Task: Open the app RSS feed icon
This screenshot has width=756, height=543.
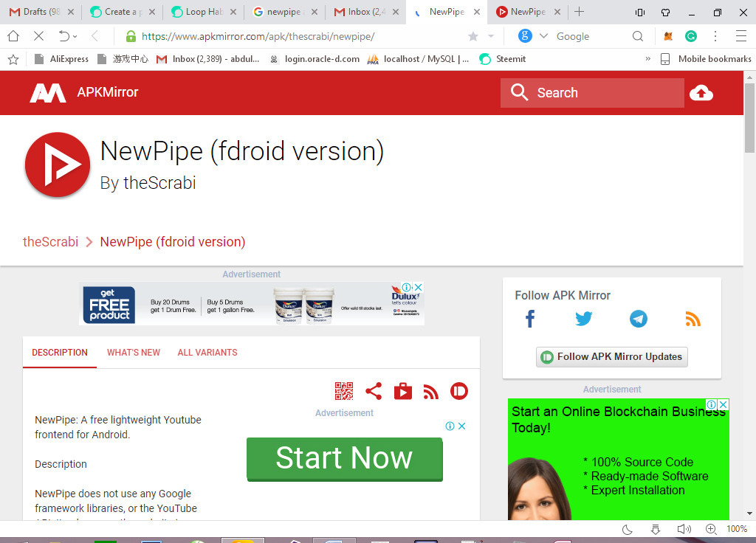Action: pyautogui.click(x=431, y=392)
